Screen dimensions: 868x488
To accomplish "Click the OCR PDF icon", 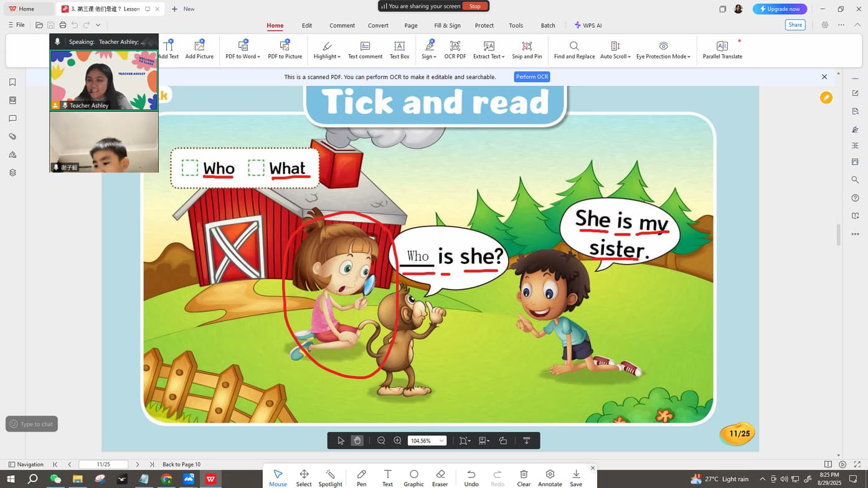I will click(x=455, y=47).
